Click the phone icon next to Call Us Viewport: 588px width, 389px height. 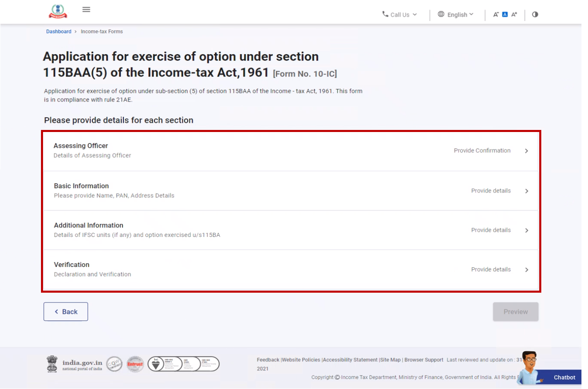click(x=384, y=15)
